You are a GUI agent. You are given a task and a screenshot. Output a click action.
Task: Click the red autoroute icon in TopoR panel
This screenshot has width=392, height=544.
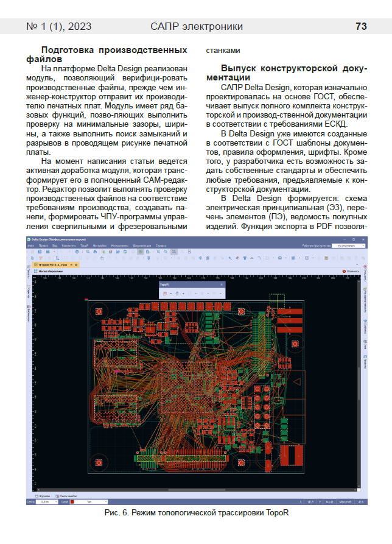coord(164,294)
